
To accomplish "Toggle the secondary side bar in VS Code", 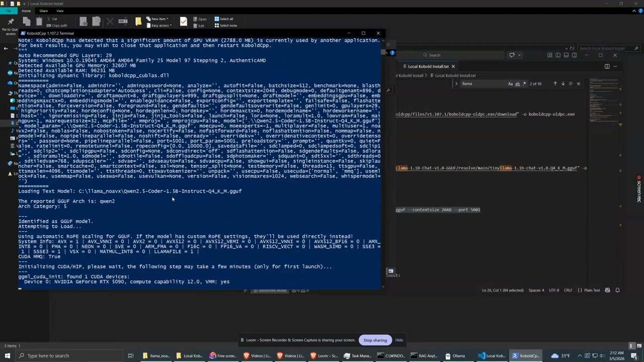I will point(574,55).
